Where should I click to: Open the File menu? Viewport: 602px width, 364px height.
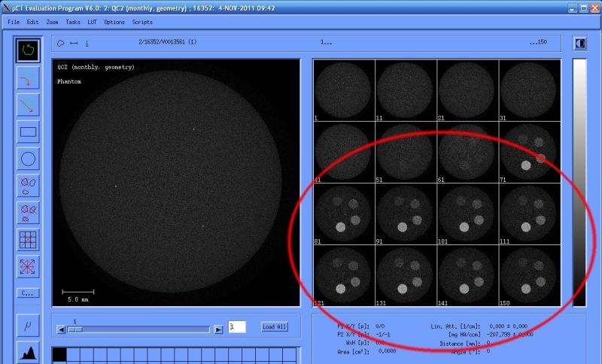(x=14, y=23)
